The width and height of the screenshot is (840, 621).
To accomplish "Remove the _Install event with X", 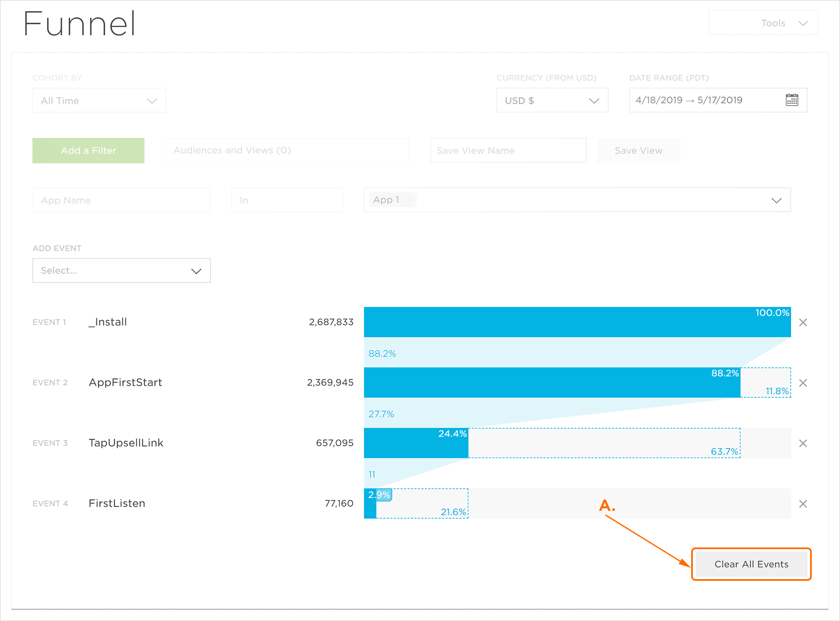I will point(803,322).
